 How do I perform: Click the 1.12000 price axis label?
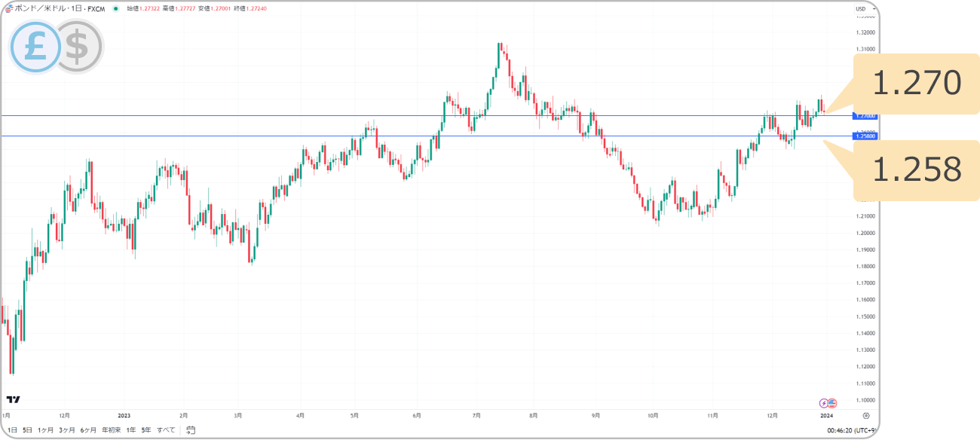pos(865,367)
